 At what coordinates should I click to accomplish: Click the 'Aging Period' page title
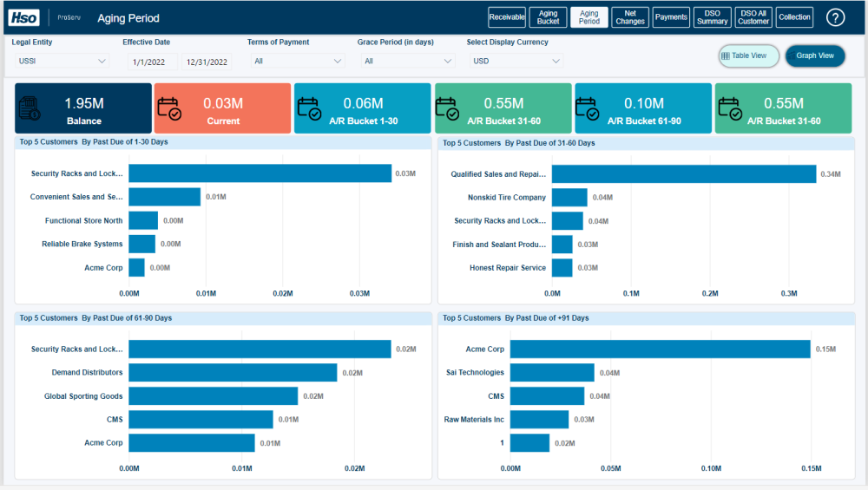[128, 18]
